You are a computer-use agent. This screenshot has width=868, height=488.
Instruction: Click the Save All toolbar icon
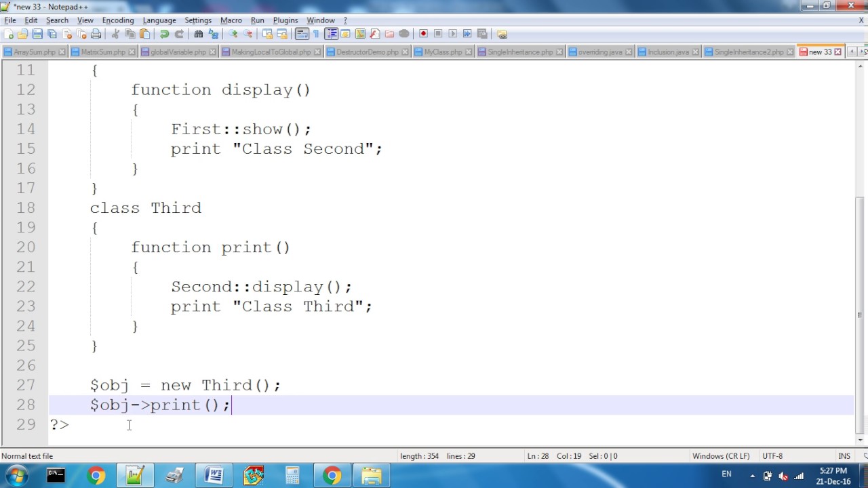(x=52, y=34)
